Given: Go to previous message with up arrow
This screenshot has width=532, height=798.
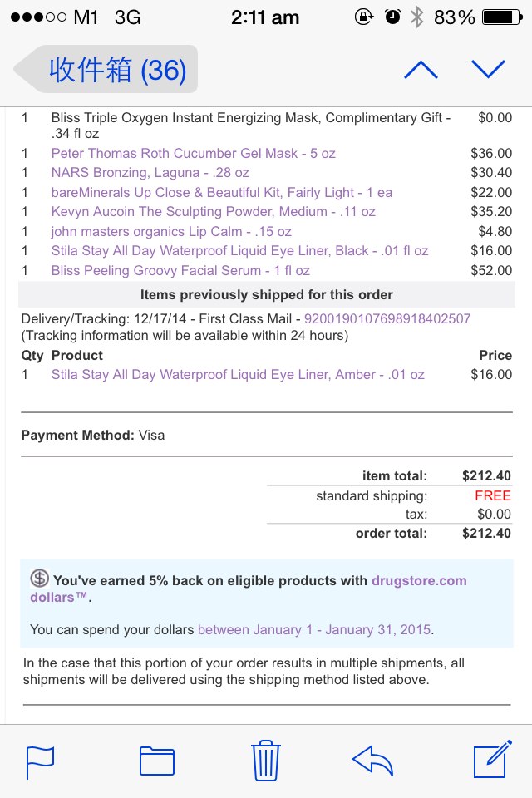Looking at the screenshot, I should pos(421,70).
